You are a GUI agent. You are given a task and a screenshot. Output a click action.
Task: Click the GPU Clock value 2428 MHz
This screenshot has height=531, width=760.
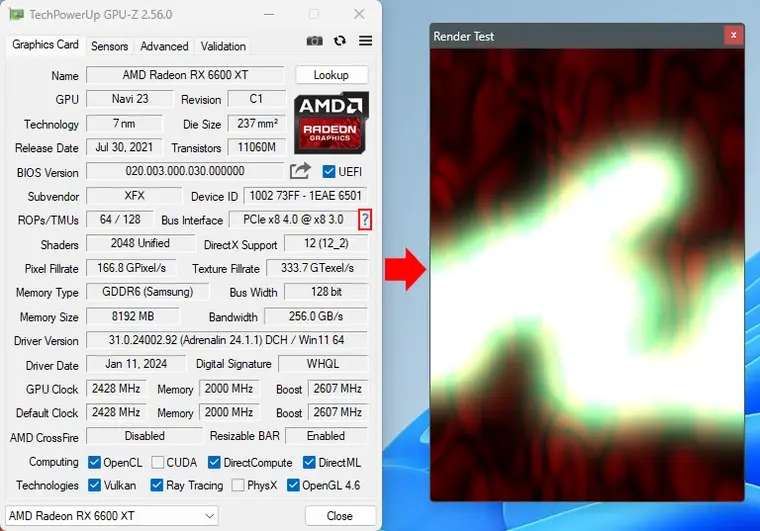click(116, 389)
